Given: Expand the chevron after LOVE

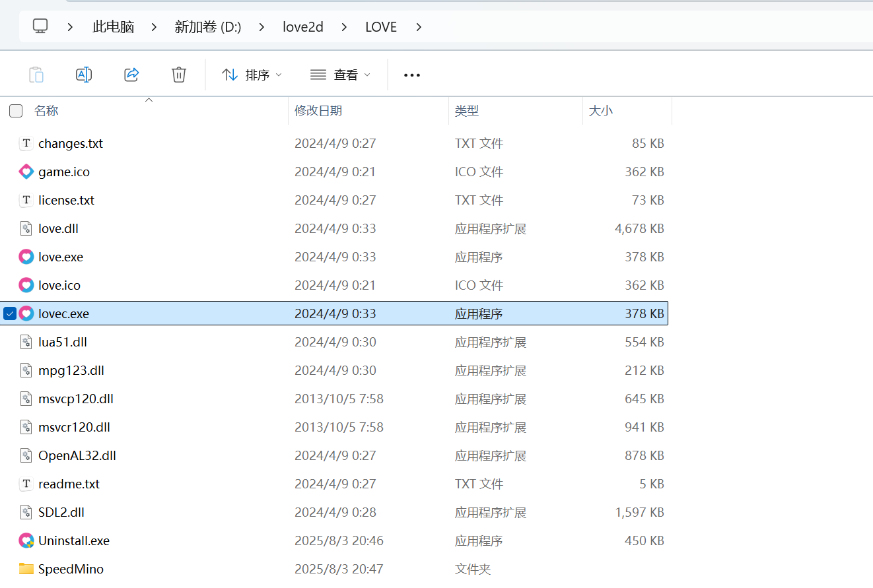Looking at the screenshot, I should point(418,27).
